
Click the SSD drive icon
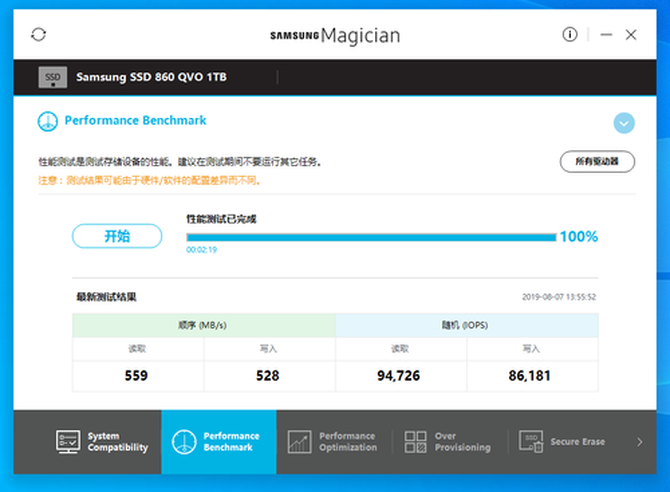[x=52, y=77]
